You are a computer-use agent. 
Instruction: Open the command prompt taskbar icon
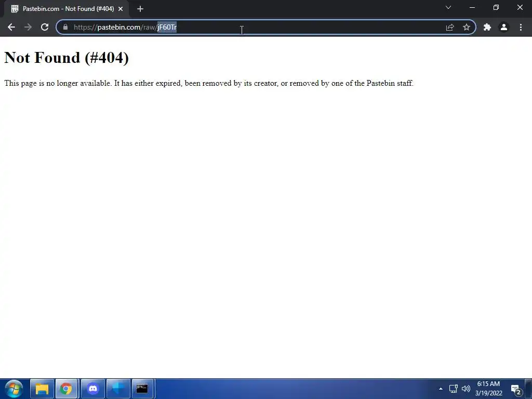pyautogui.click(x=142, y=389)
